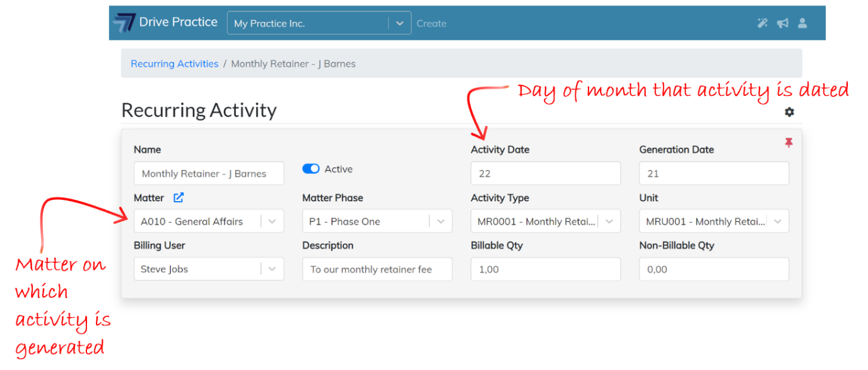This screenshot has height=370, width=868.
Task: Click the Billable Qty field
Action: (x=546, y=269)
